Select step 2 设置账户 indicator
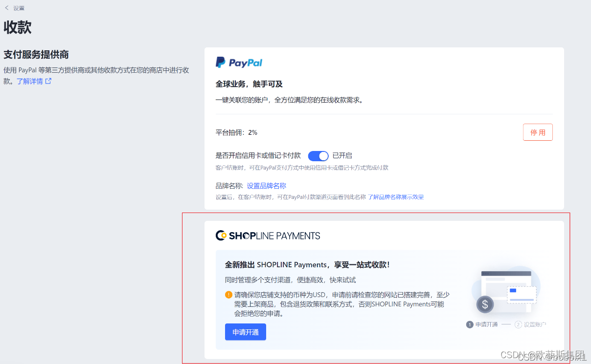This screenshot has width=591, height=364. [x=530, y=324]
